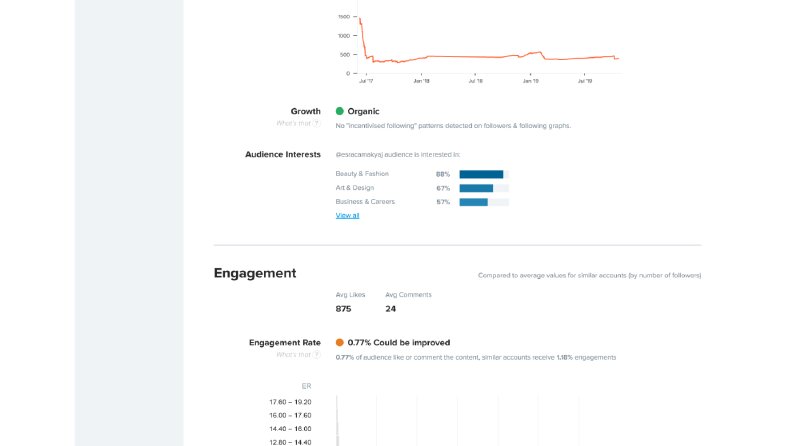Select the 14.40 – 16.00 ER range row
793x446 pixels.
[x=290, y=429]
